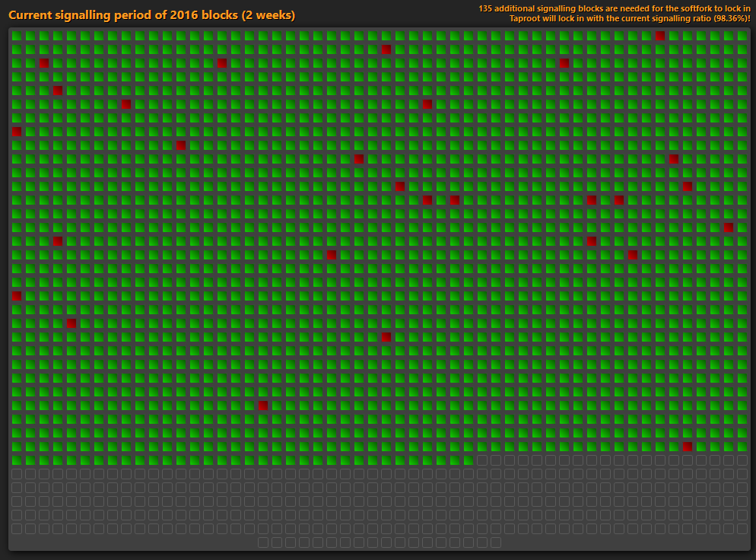The width and height of the screenshot is (756, 560).
Task: Click lowest red block in grid's left half
Action: 262,406
